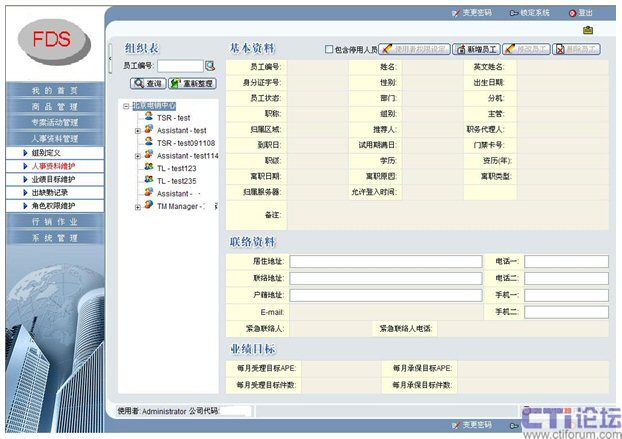Click the 新增员工 button
Viewport: 622px width, 439px height.
pos(476,48)
